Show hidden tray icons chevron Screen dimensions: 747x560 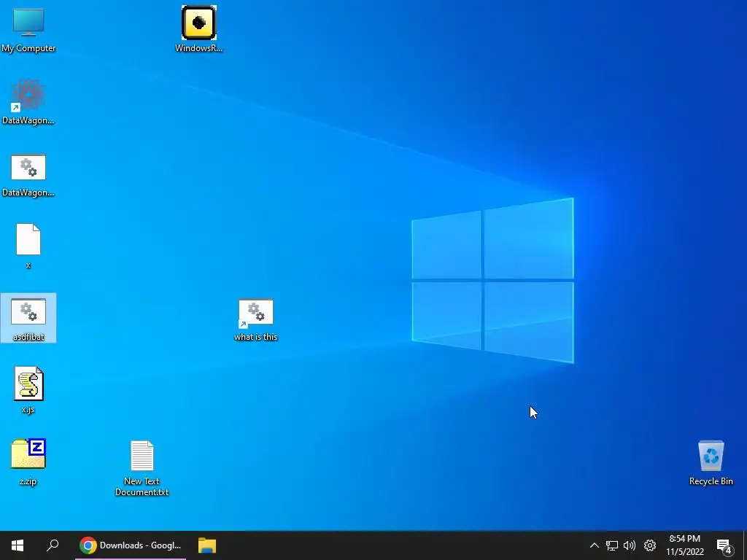pos(594,545)
